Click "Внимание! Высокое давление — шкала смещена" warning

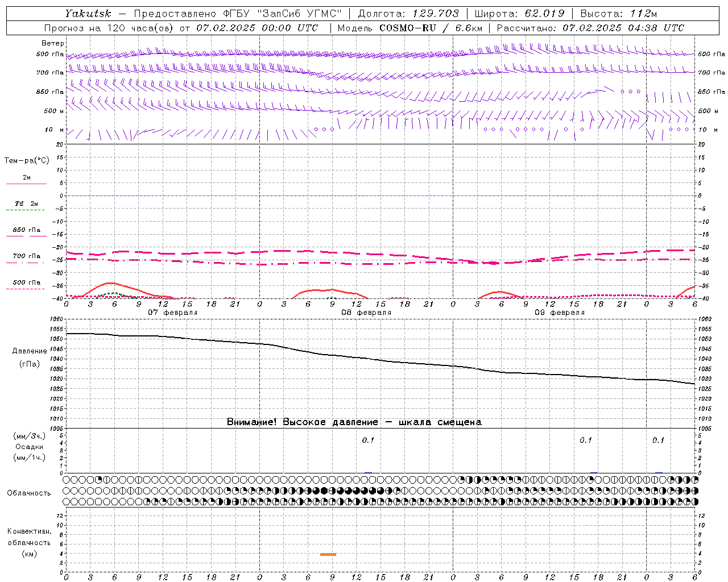354,422
